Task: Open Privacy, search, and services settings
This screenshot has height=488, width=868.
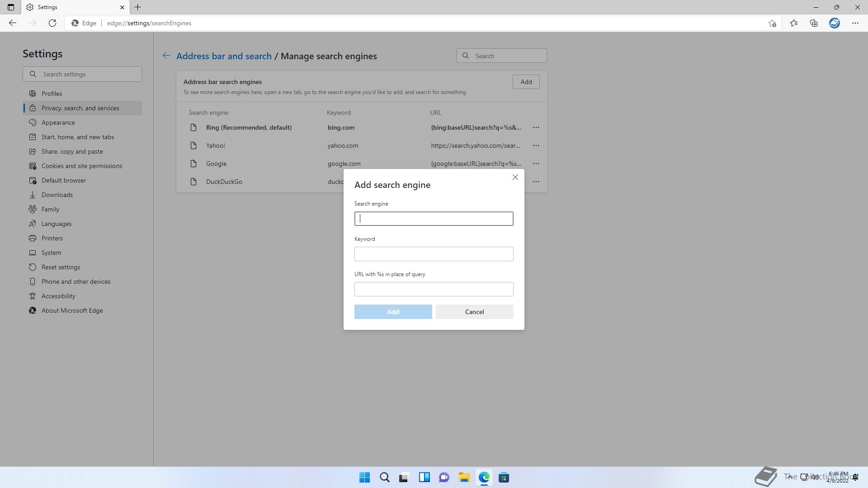Action: click(x=82, y=108)
